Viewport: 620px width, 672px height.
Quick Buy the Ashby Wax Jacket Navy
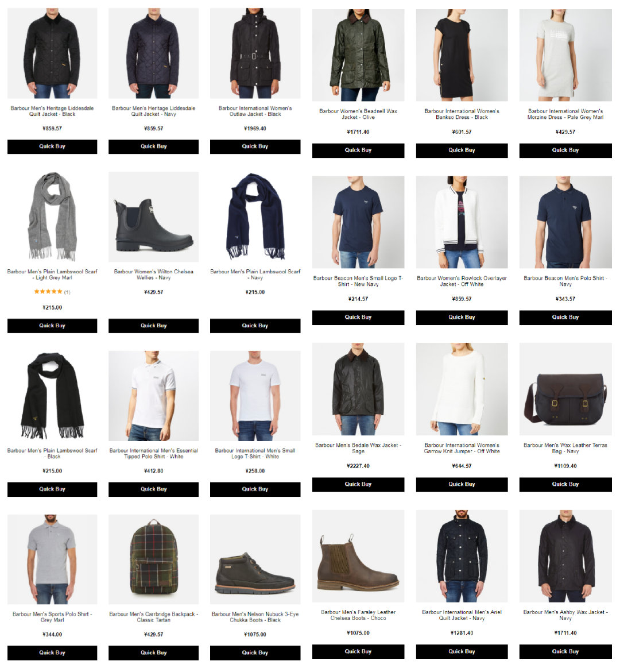pyautogui.click(x=565, y=651)
